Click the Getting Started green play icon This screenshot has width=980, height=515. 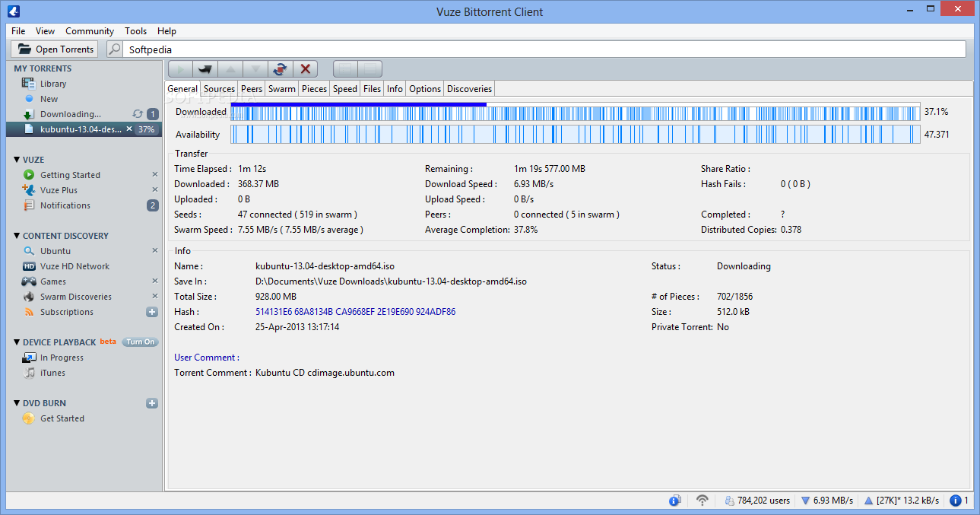[29, 175]
